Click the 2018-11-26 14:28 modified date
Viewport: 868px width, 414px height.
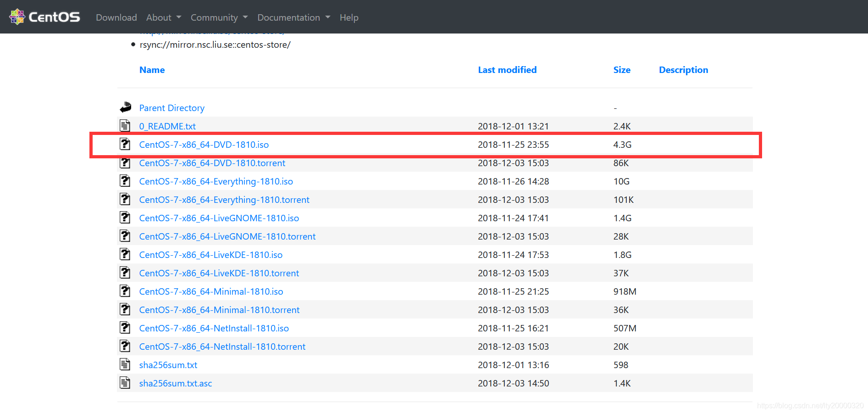click(513, 181)
